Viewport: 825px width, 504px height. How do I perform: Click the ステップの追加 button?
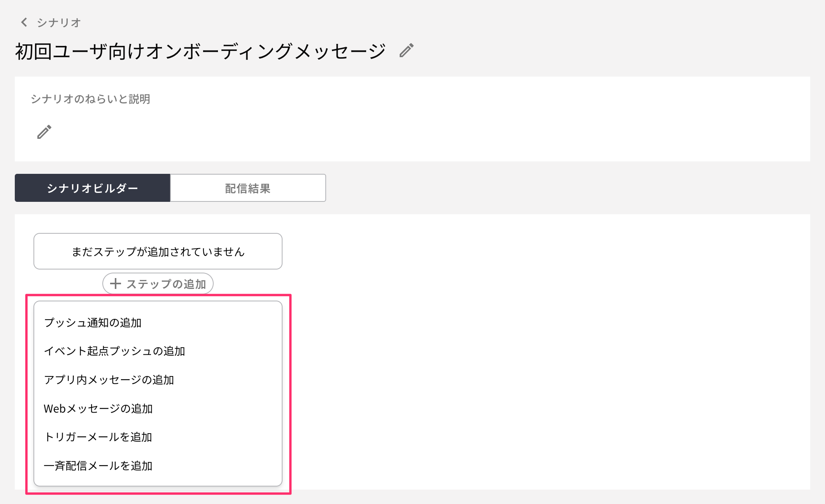click(158, 283)
